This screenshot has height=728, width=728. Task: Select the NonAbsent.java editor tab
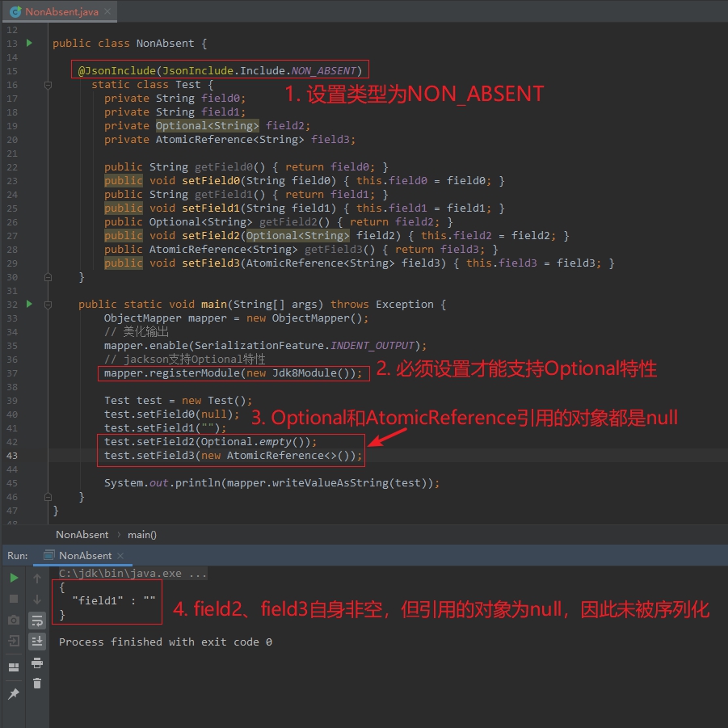tap(61, 11)
